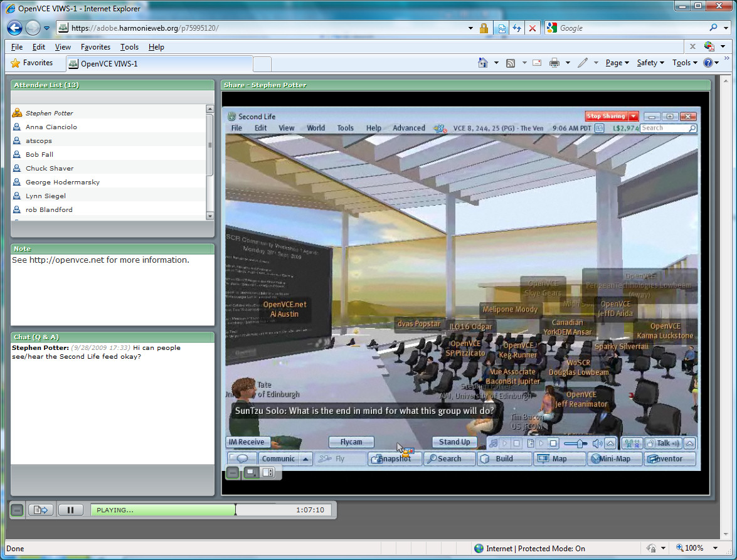Open the View menu in Internet Explorer
Image resolution: width=737 pixels, height=560 pixels.
tap(63, 46)
